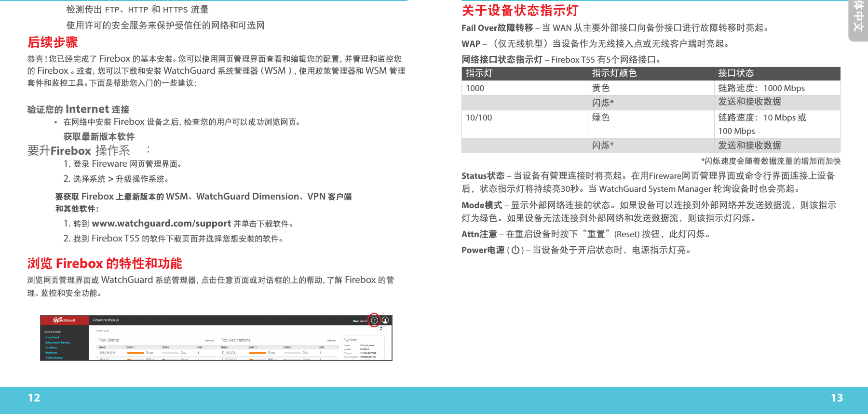Click page number 13 in the footer
Screen dimensions: 868x414
pos(837,398)
